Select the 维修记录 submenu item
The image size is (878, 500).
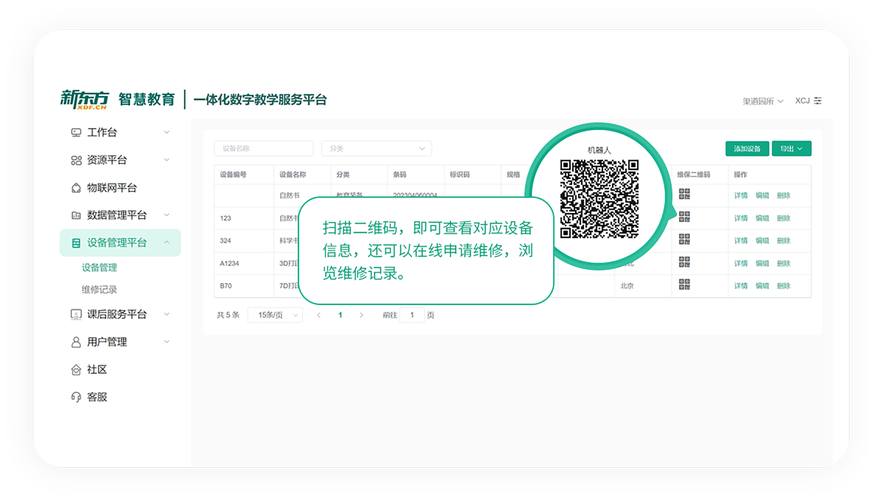pyautogui.click(x=99, y=289)
